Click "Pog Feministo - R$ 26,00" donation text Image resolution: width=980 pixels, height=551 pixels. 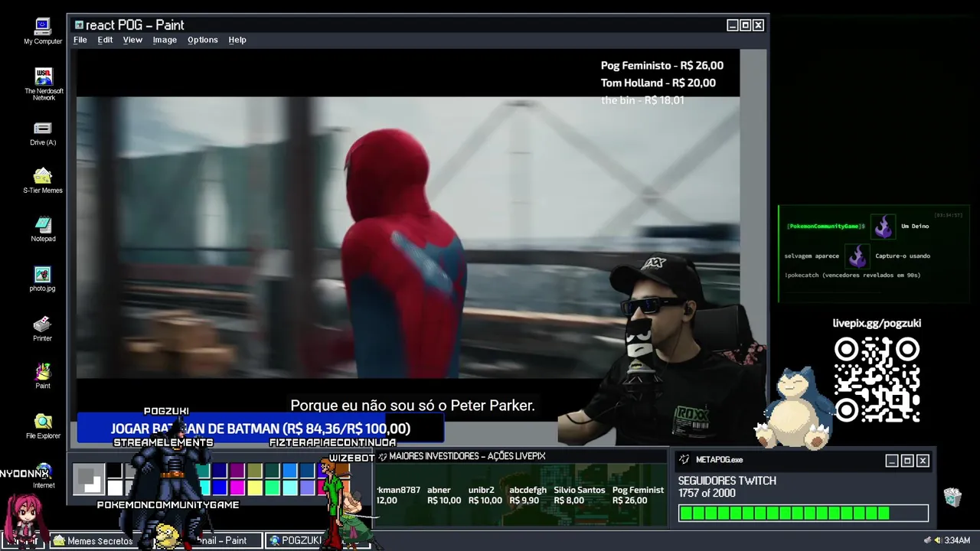pyautogui.click(x=662, y=66)
